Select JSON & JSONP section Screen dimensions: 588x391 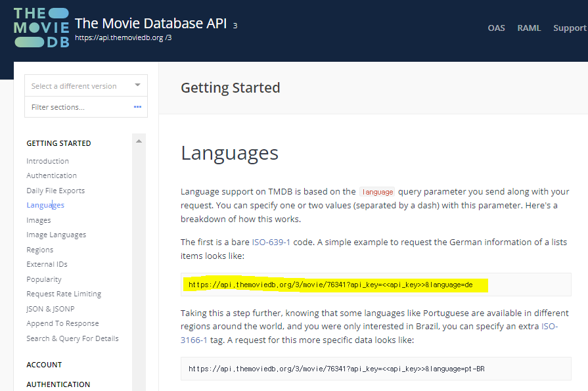point(50,309)
